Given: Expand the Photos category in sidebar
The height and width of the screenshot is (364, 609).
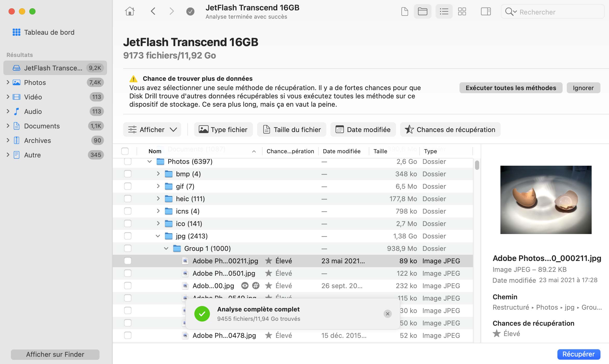Looking at the screenshot, I should pos(8,82).
